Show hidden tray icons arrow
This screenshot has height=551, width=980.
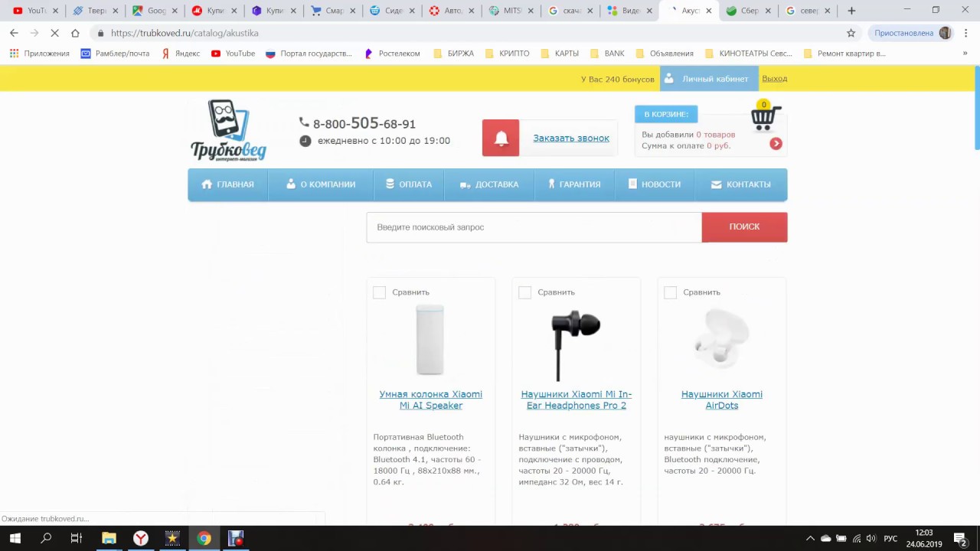click(810, 539)
